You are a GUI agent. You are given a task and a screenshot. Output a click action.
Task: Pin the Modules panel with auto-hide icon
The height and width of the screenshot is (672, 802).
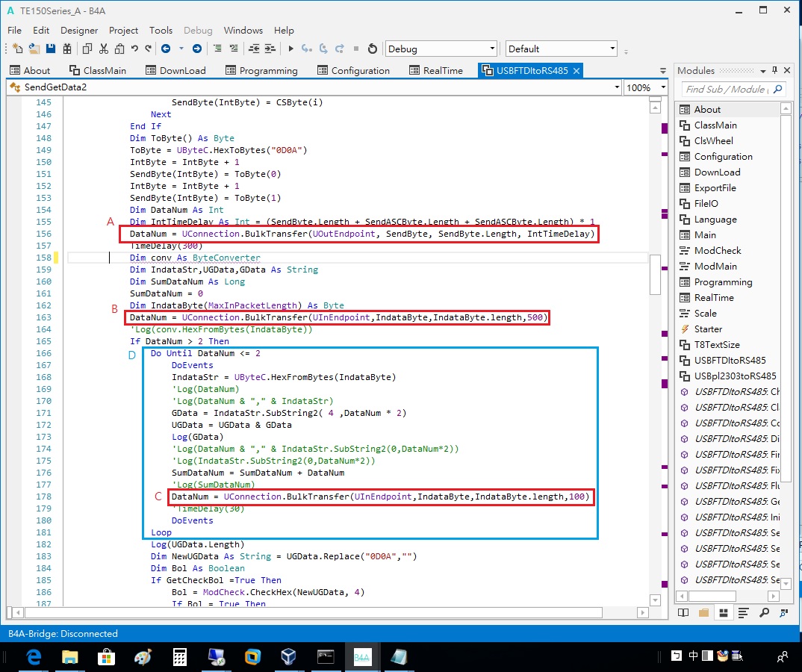coord(775,70)
